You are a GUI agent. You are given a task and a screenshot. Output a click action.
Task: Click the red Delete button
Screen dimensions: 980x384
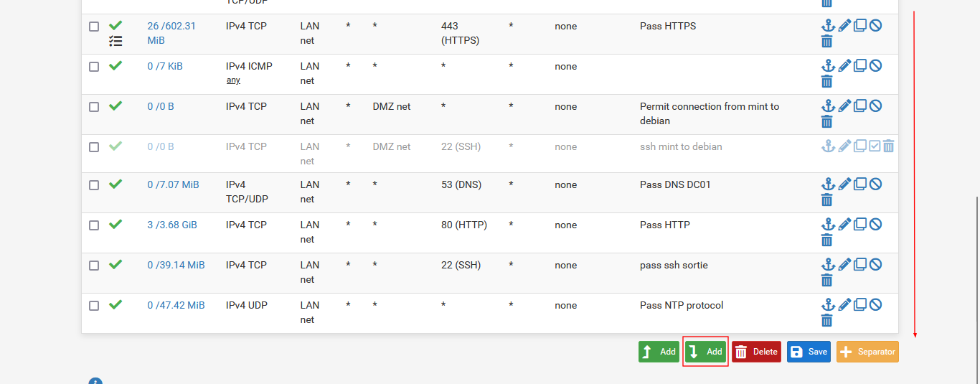(x=756, y=352)
